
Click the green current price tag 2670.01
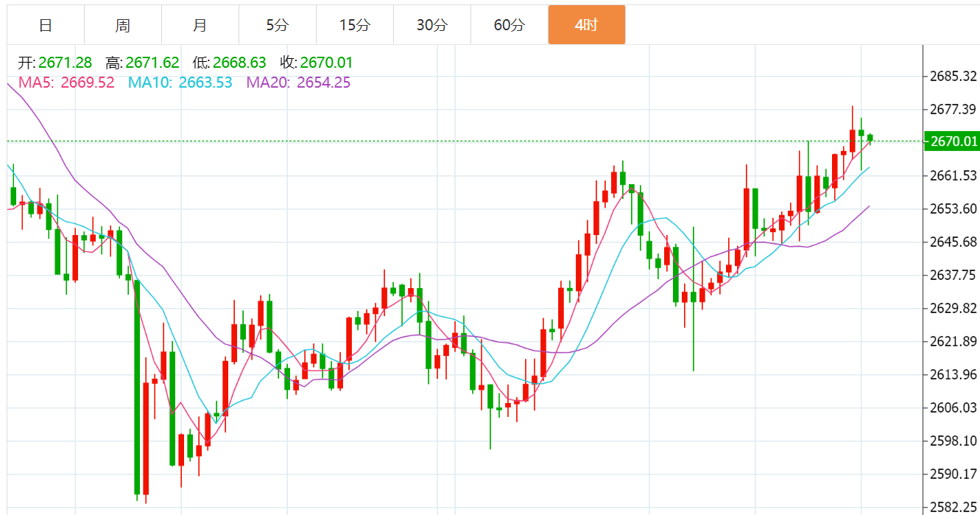click(x=952, y=141)
